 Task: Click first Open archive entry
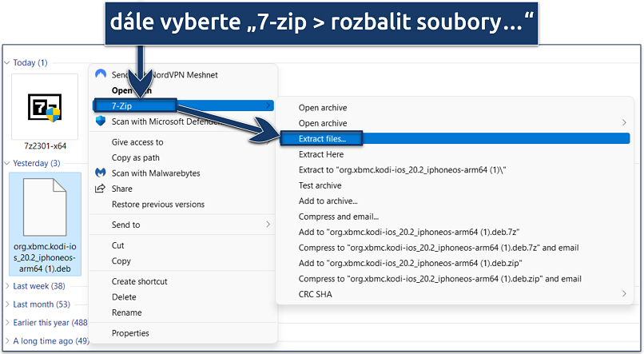[x=323, y=108]
